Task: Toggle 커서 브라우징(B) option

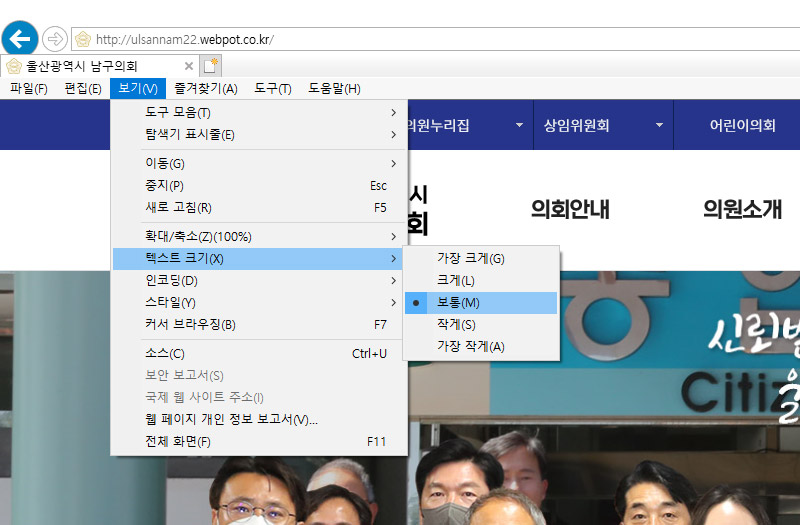Action: (x=259, y=324)
